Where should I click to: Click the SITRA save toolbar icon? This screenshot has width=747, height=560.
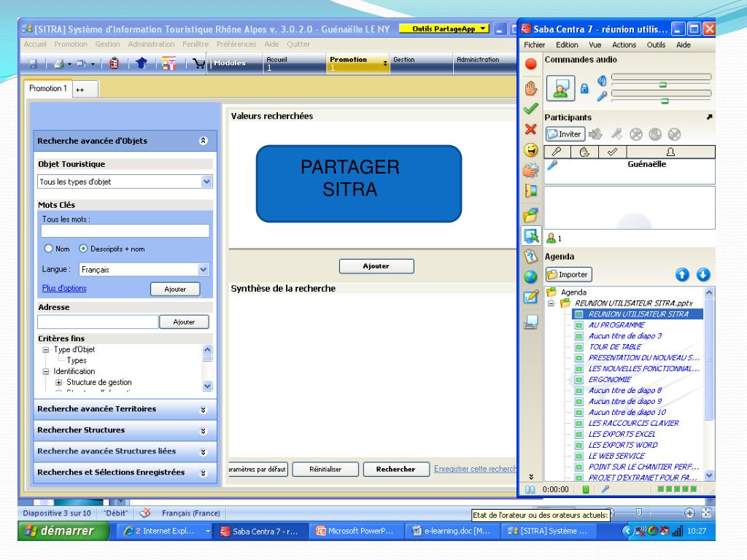[x=33, y=63]
